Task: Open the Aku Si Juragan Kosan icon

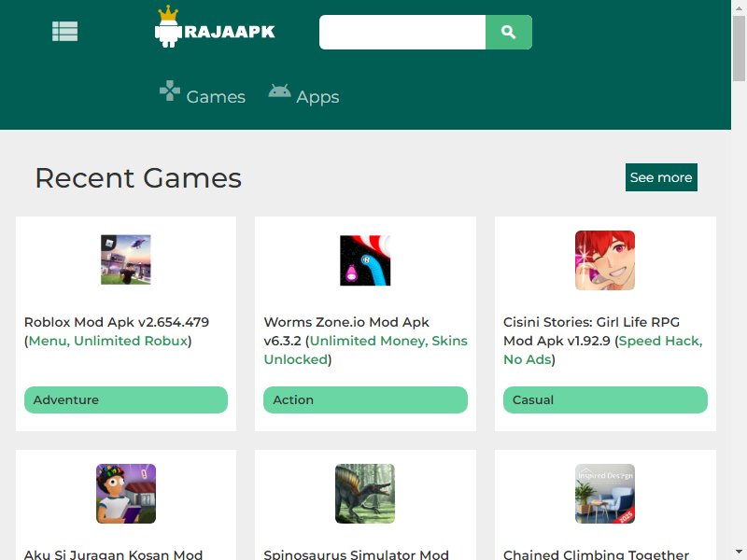Action: point(126,494)
